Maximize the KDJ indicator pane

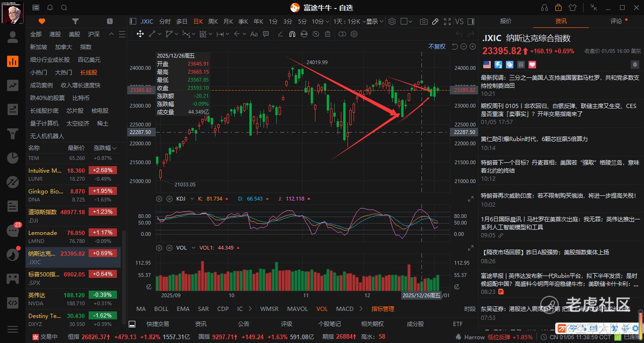[x=470, y=199]
